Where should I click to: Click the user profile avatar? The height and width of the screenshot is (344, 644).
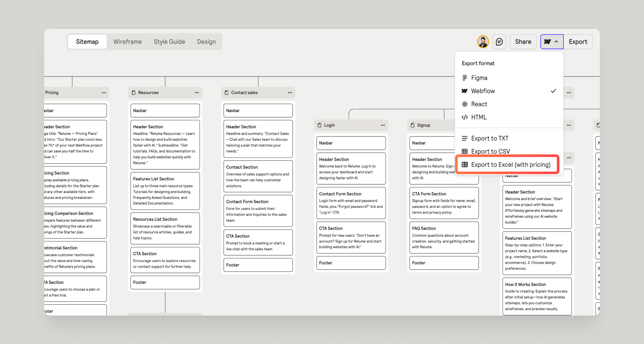(x=483, y=42)
